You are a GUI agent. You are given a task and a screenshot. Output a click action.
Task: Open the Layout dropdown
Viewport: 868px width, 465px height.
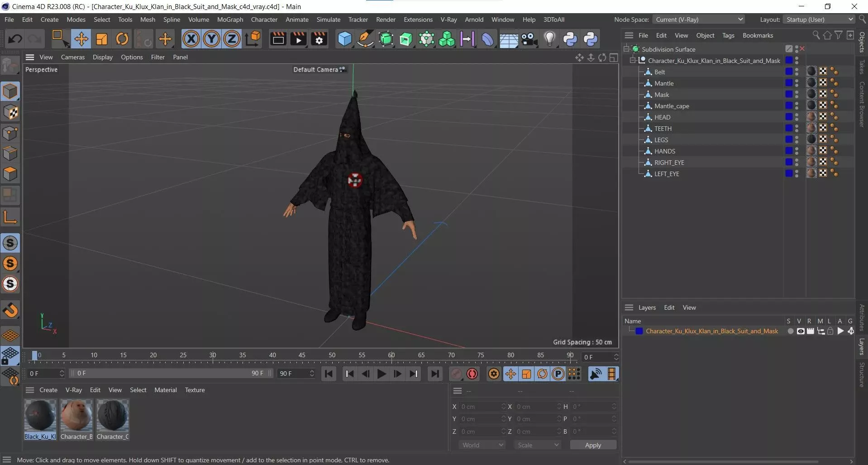819,19
